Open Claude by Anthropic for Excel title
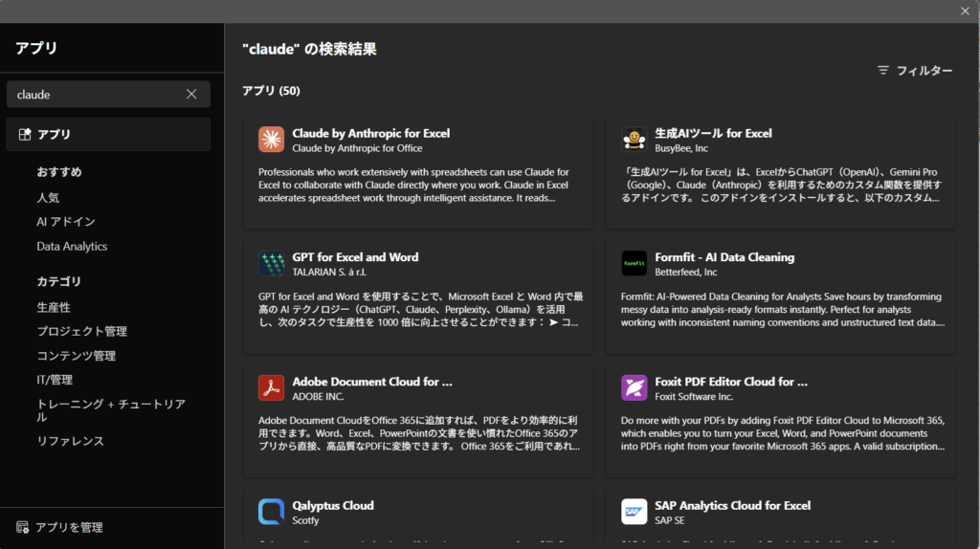Viewport: 980px width, 549px height. [371, 133]
